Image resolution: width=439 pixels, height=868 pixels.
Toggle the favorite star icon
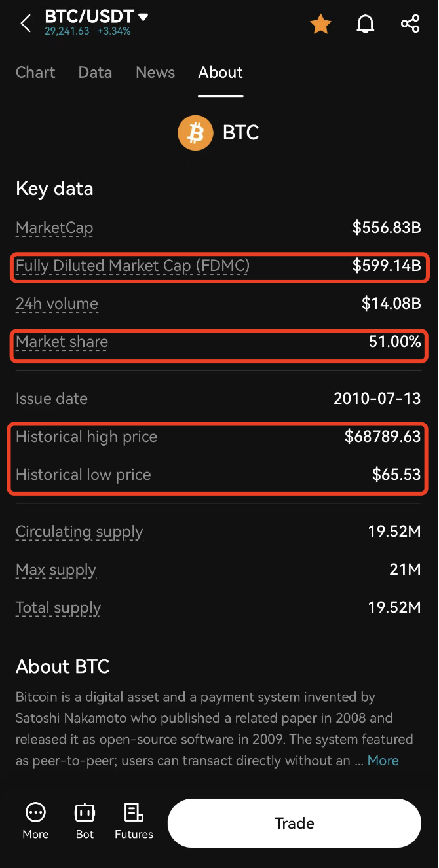(320, 24)
